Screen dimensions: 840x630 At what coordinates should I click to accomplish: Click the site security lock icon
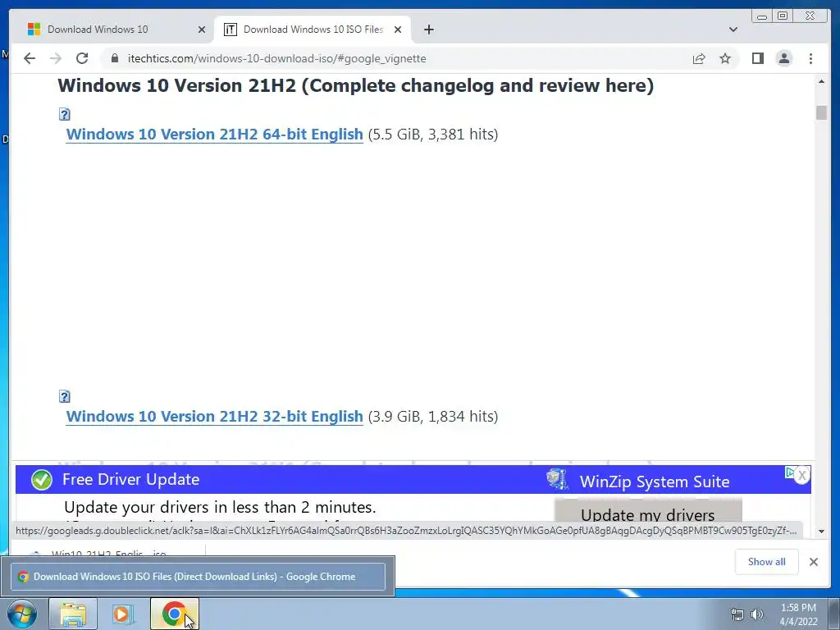[114, 58]
